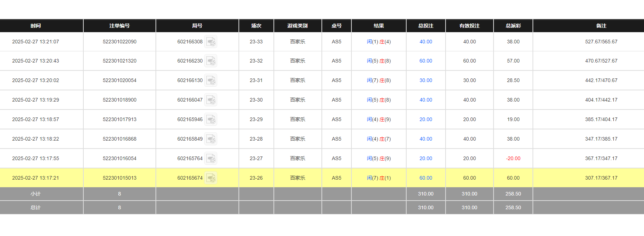
Task: Click result 闲(1) 庄(4) in first row
Action: (378, 42)
